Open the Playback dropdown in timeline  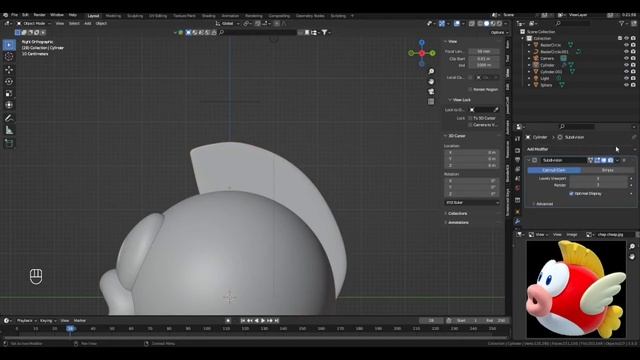(26, 321)
